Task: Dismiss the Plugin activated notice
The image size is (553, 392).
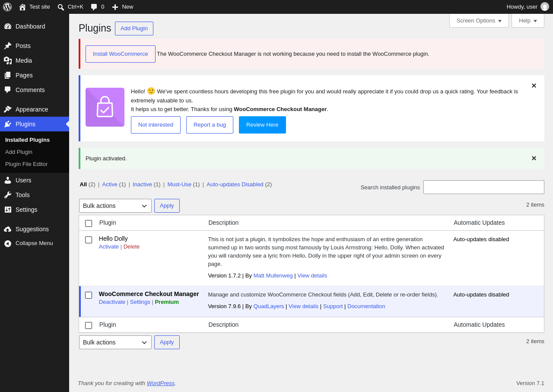Action: pyautogui.click(x=534, y=158)
